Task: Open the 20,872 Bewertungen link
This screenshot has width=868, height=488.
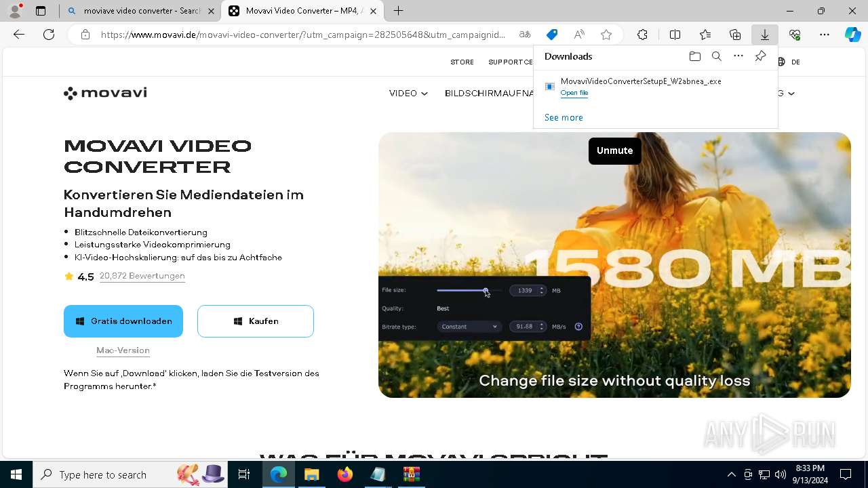Action: [142, 276]
